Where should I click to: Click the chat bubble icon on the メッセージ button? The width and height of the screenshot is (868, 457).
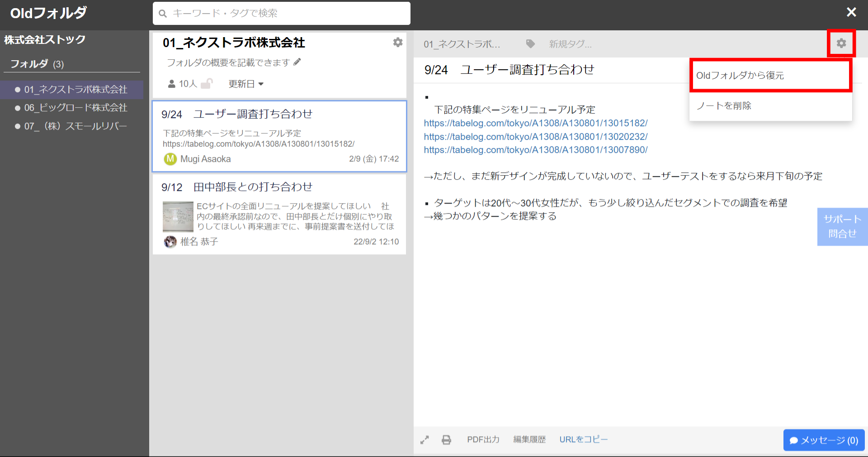click(793, 440)
